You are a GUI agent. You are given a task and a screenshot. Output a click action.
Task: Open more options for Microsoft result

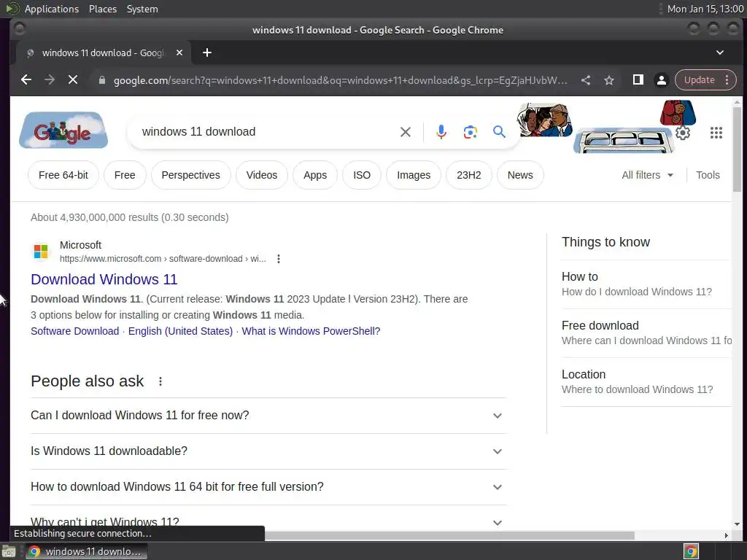pyautogui.click(x=278, y=259)
